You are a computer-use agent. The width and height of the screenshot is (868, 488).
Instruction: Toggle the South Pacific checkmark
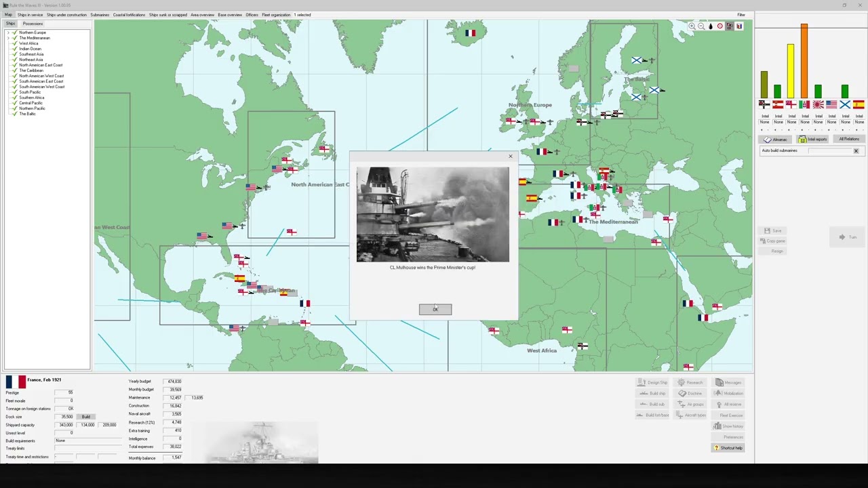click(14, 92)
